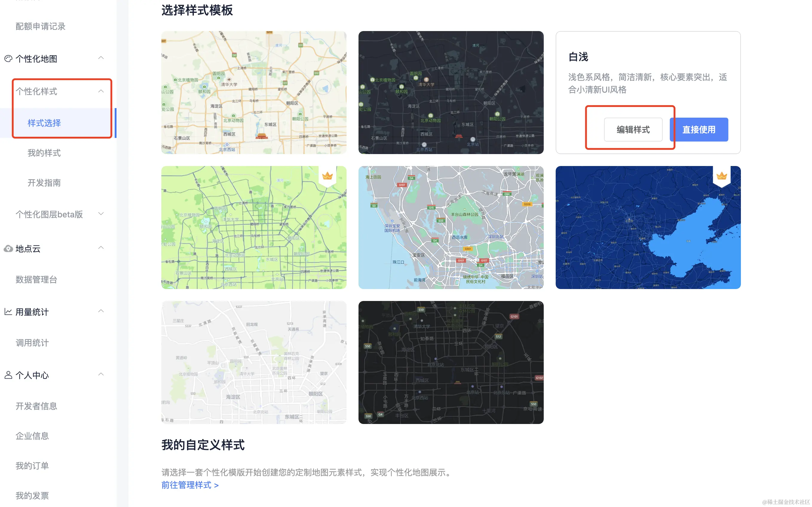812x507 pixels.
Task: Collapse the 用量统计 section chevron
Action: tap(101, 311)
